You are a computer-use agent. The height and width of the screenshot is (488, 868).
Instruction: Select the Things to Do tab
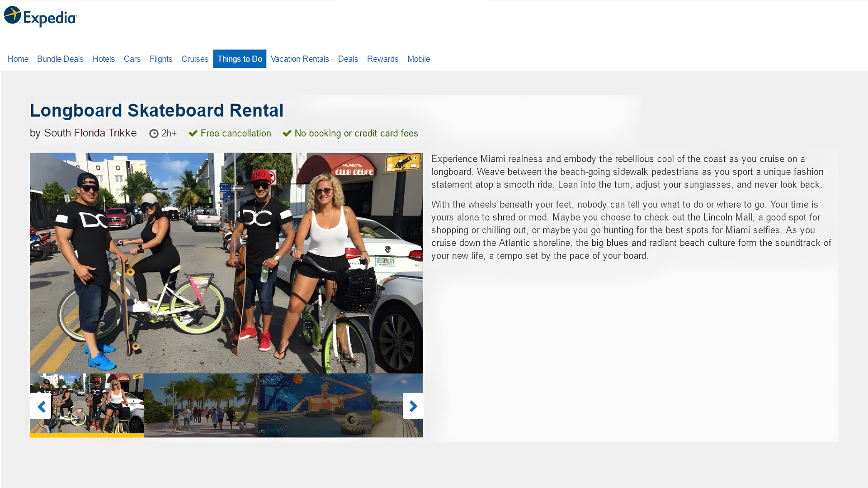(240, 59)
